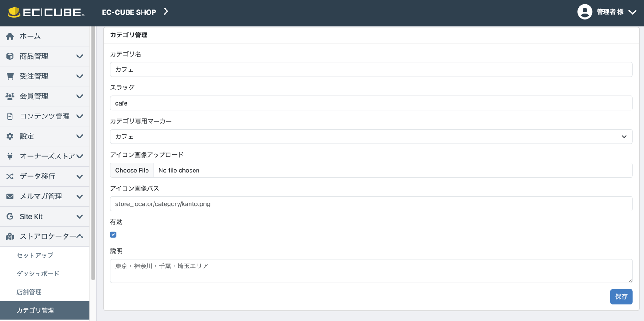Open the カテゴリ専用マーカー dropdown
644x321 pixels.
coord(371,137)
